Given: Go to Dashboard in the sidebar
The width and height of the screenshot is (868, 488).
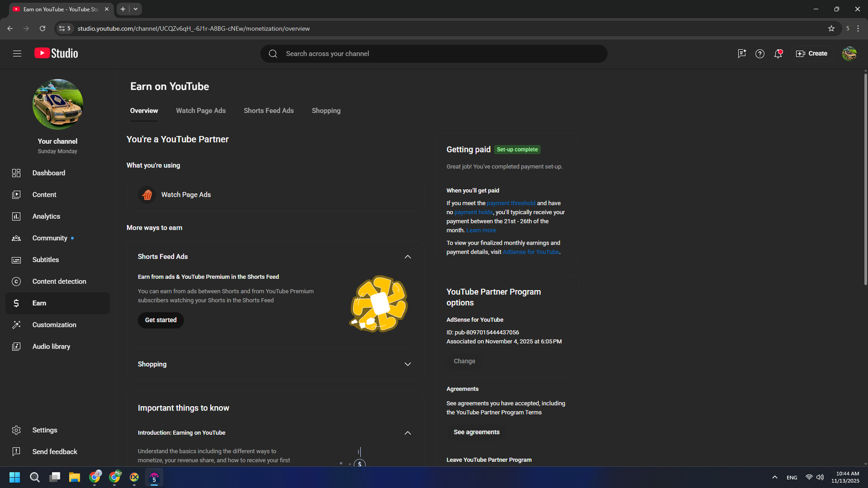Looking at the screenshot, I should coord(58,173).
